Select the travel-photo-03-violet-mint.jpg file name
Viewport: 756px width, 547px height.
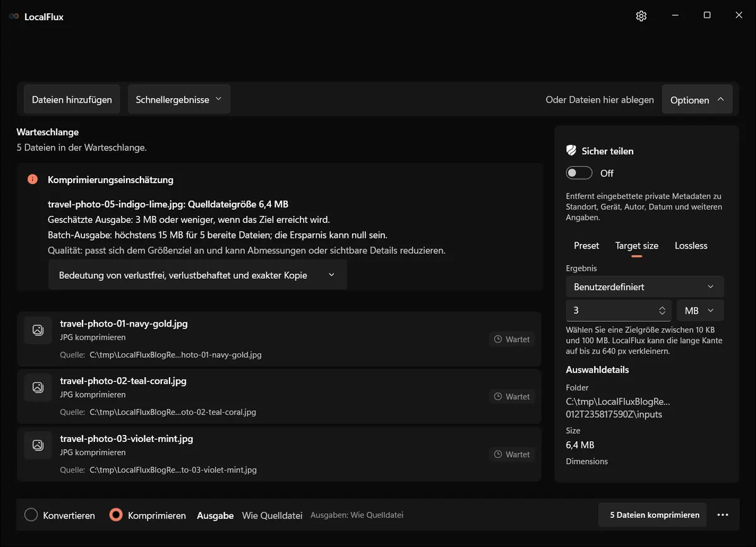(127, 439)
